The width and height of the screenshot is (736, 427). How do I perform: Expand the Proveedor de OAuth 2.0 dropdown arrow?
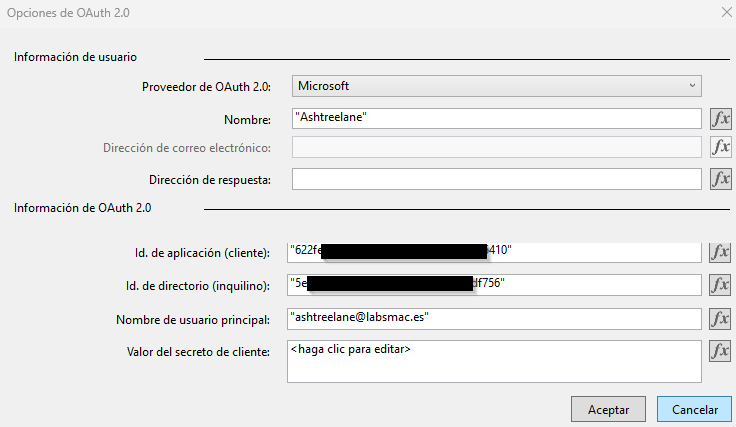692,86
